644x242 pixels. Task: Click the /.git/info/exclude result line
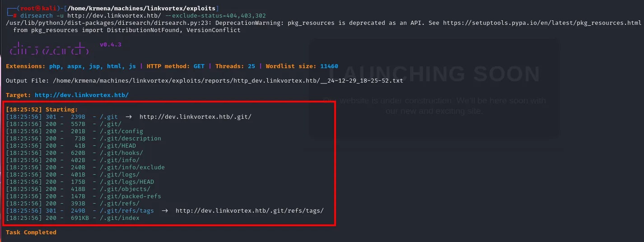pos(85,168)
